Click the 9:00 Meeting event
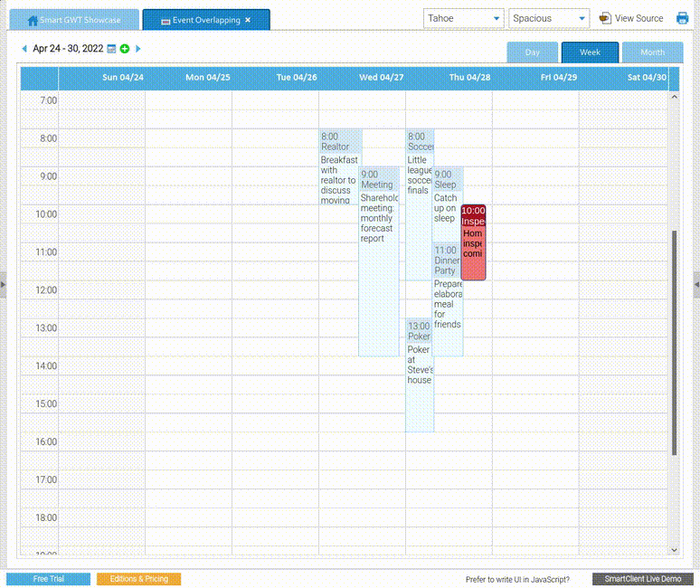700x588 pixels. [x=379, y=261]
